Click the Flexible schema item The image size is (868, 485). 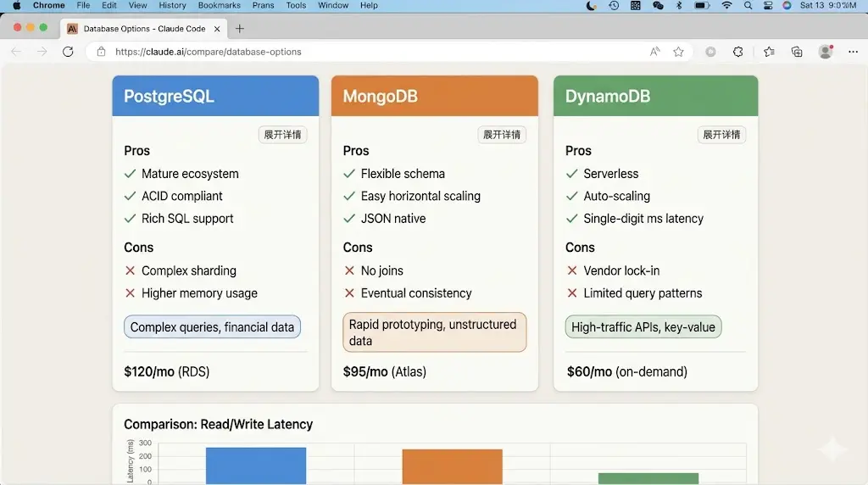coord(403,174)
